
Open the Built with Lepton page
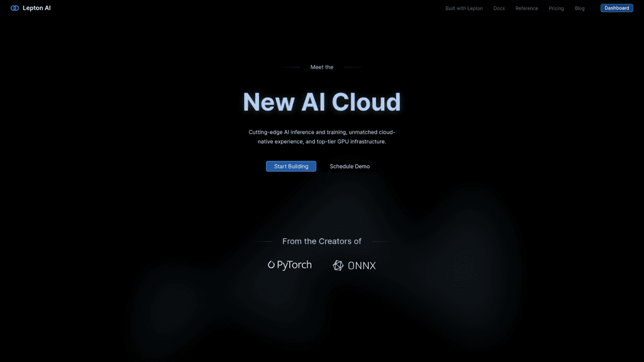coord(464,8)
